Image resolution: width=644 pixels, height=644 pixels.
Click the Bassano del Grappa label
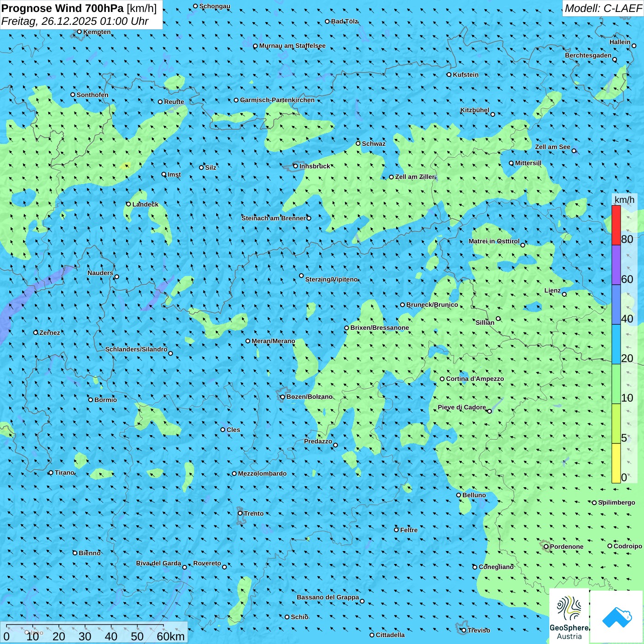328,597
